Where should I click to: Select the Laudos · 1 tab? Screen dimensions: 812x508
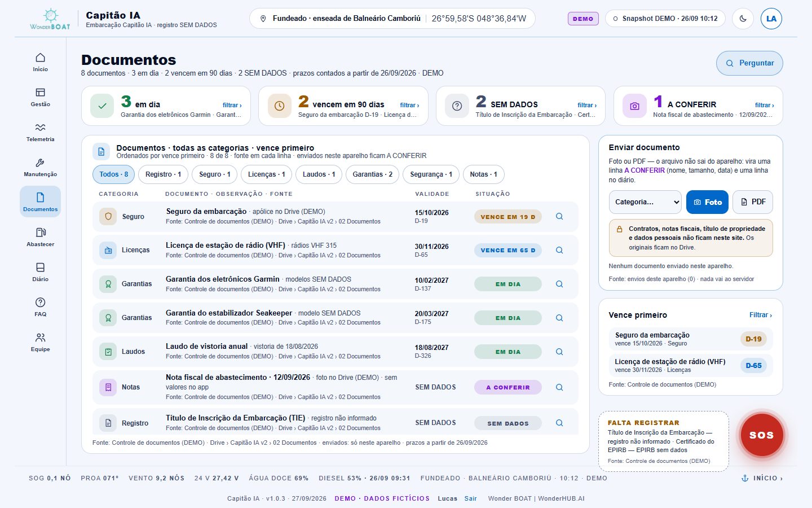tap(319, 174)
